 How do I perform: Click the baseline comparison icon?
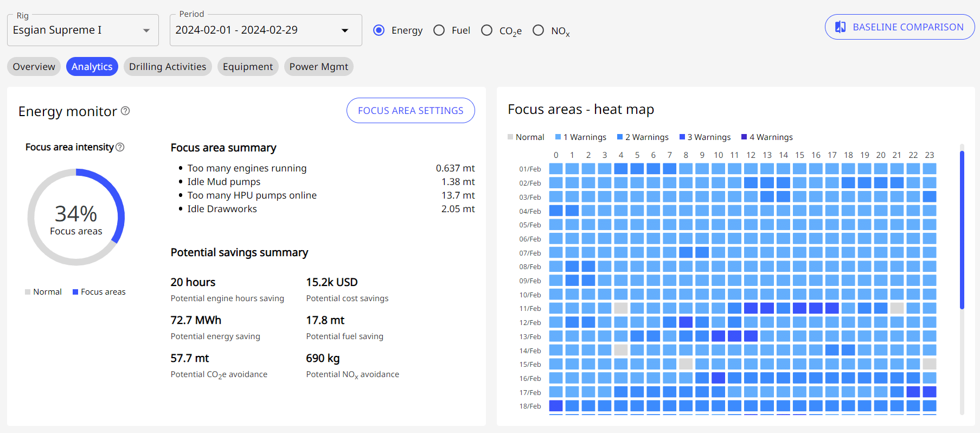coord(840,27)
